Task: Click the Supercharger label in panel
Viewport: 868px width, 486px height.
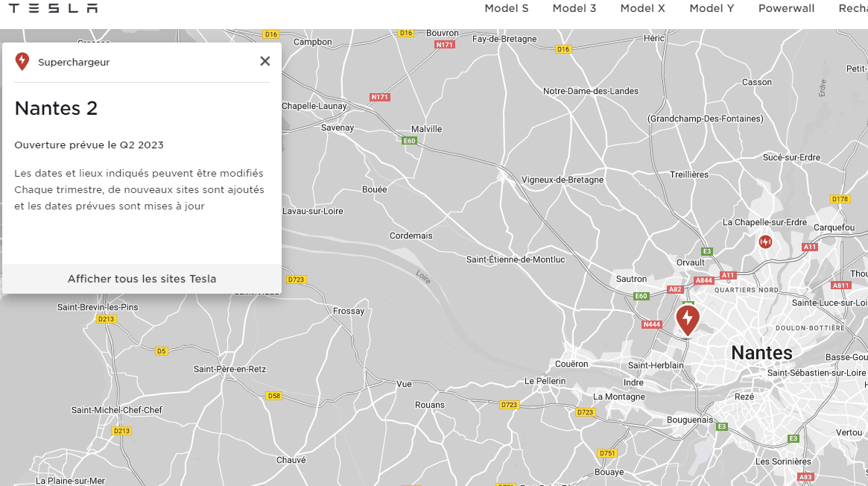Action: point(74,62)
